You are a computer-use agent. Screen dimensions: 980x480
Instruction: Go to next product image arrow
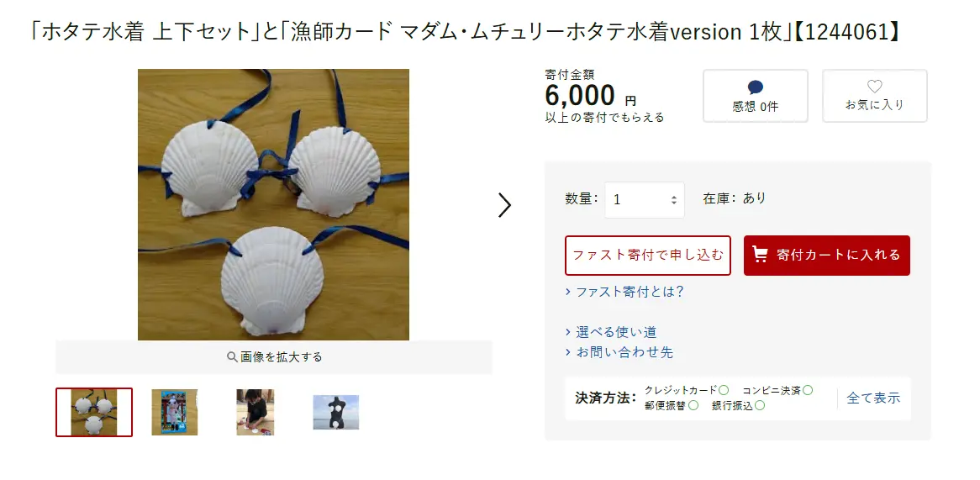click(x=504, y=205)
